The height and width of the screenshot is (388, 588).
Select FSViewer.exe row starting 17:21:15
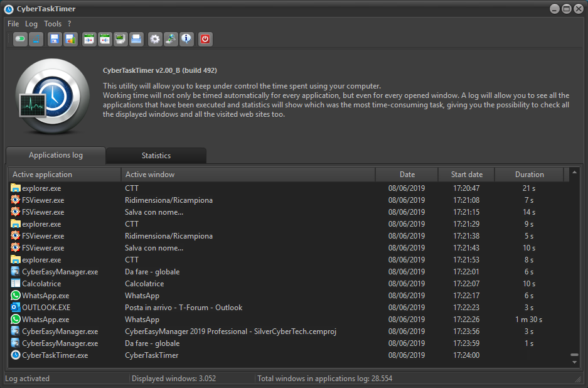(x=289, y=212)
